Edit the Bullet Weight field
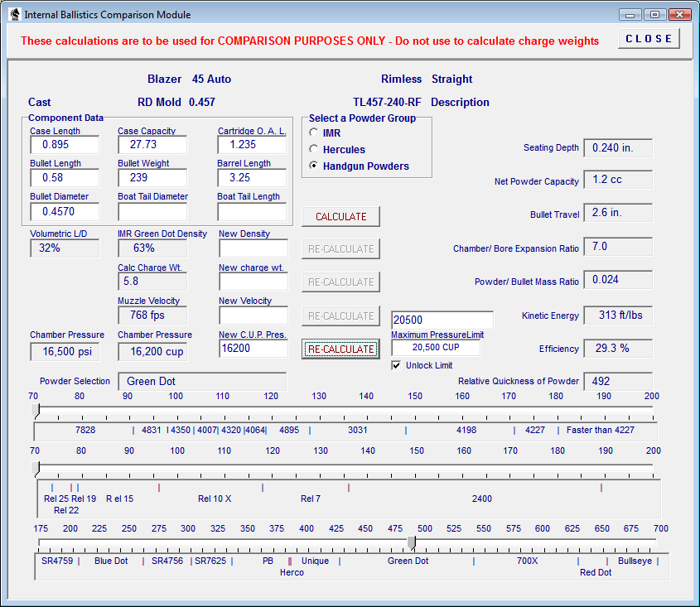The height and width of the screenshot is (607, 700). (152, 178)
